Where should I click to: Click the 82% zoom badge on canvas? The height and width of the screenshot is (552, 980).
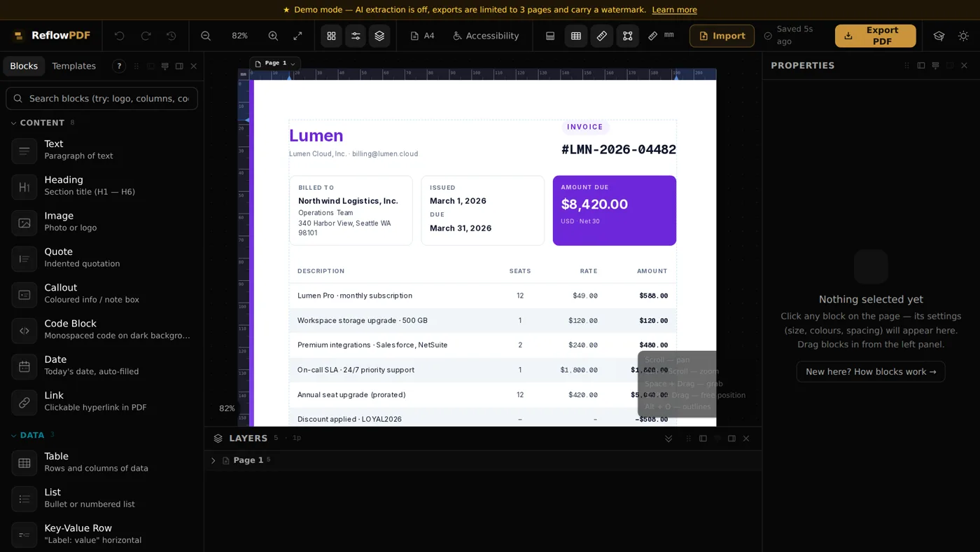(x=227, y=408)
